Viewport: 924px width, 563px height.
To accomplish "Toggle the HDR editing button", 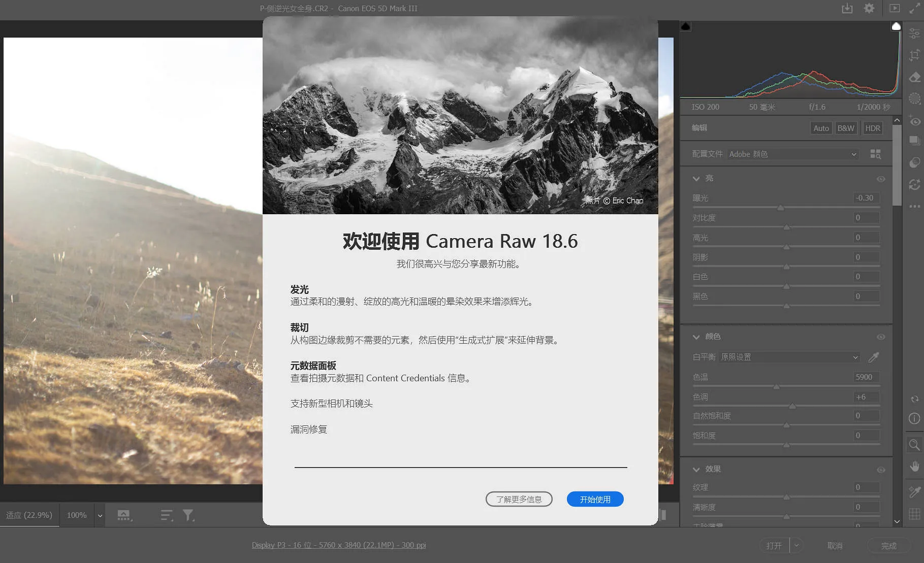I will 873,128.
